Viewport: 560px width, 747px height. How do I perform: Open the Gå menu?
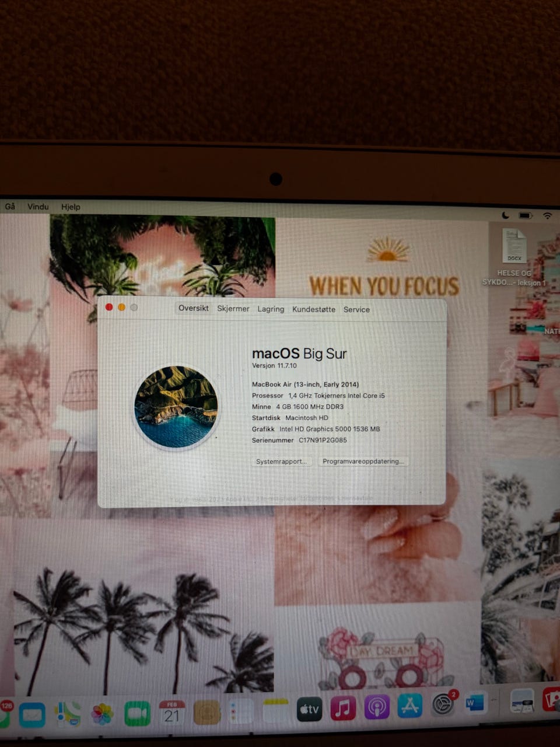(x=10, y=207)
